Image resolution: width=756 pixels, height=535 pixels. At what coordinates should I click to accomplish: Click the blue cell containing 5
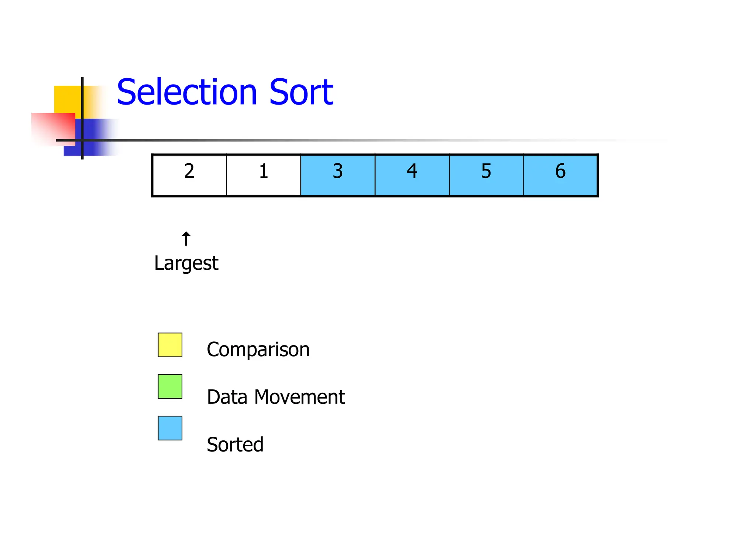click(x=486, y=175)
